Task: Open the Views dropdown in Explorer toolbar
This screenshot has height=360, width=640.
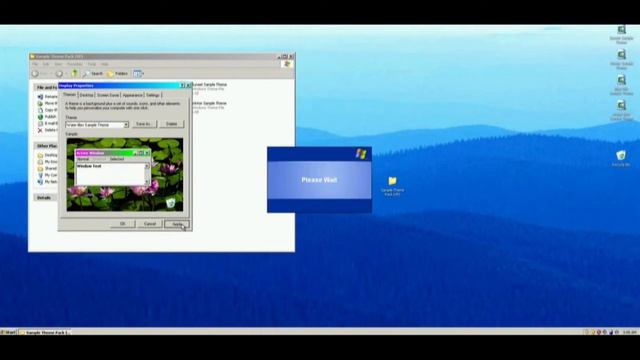Action: [138, 73]
